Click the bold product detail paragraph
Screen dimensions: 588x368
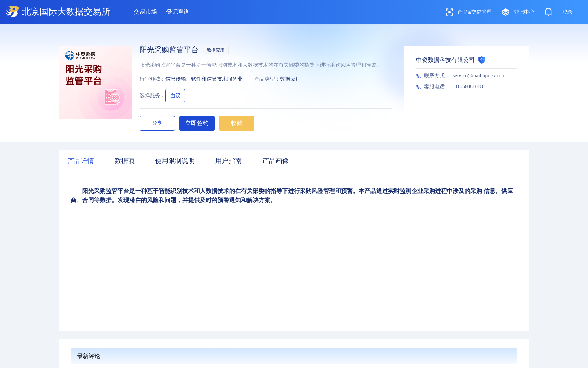point(292,195)
